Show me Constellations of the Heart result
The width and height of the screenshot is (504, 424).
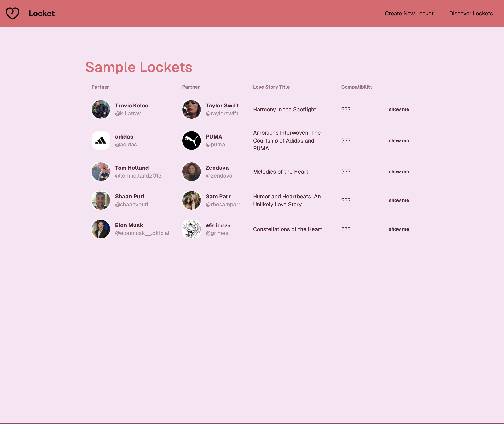coord(399,229)
